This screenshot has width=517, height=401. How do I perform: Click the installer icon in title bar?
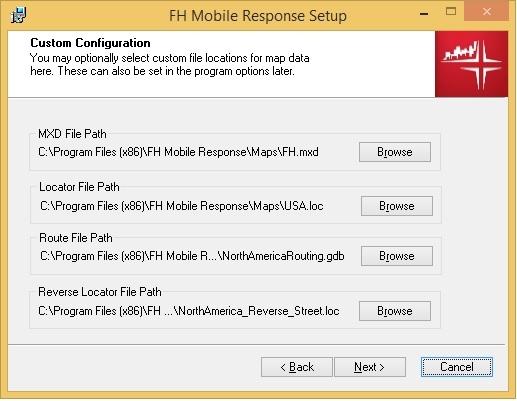click(18, 15)
